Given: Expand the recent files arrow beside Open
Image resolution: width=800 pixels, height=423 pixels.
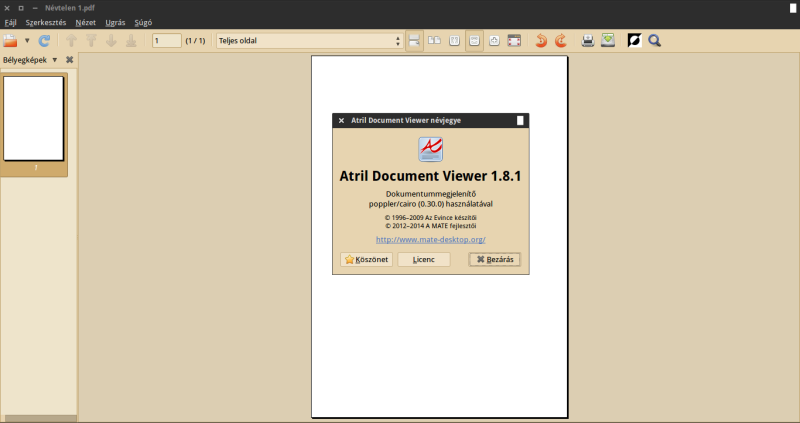Looking at the screenshot, I should tap(27, 41).
